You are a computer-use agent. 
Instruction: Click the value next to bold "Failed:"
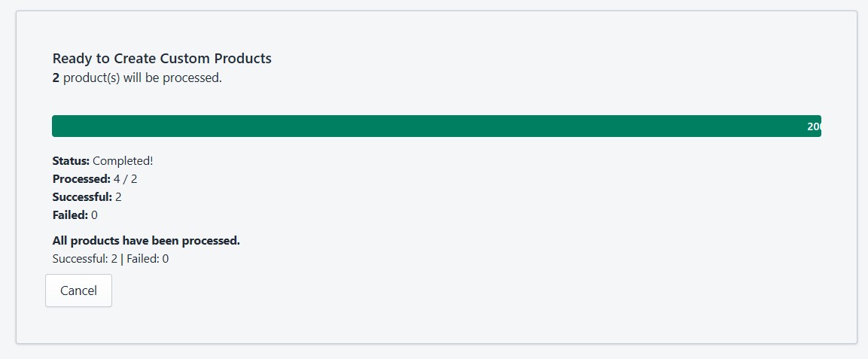point(94,215)
